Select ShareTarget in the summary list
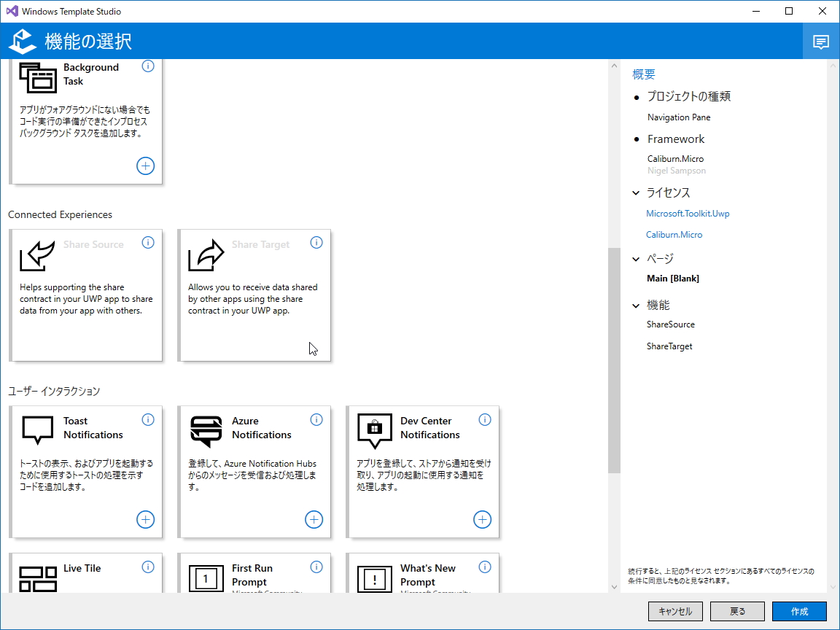 669,346
